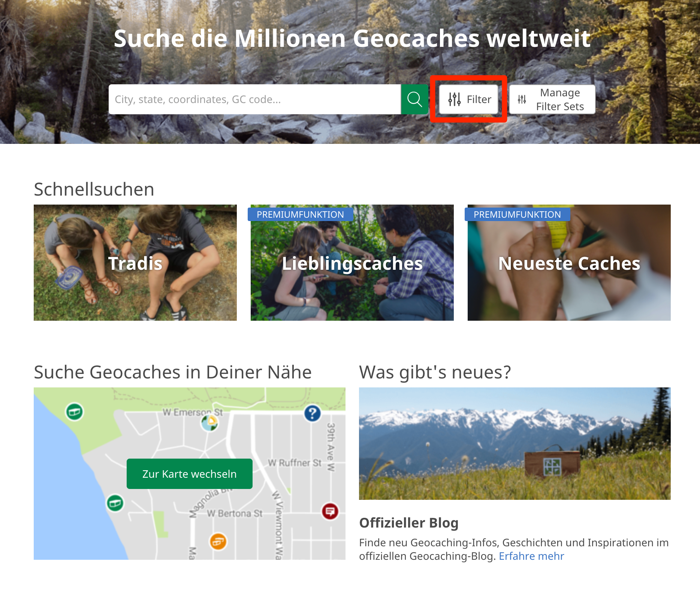Click the Premiumfunktion badge on Lieblingscaches
The width and height of the screenshot is (700, 589).
300,214
